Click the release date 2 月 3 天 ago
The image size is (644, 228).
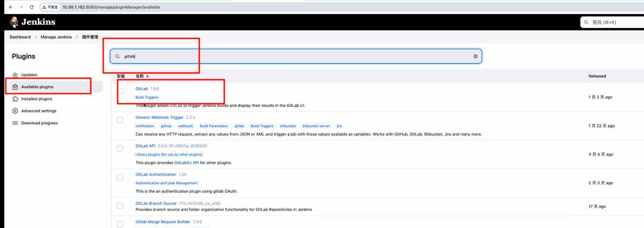(601, 183)
